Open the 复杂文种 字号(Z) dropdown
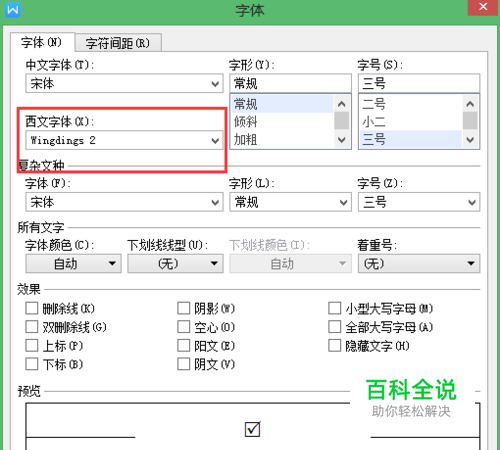Screen dimensions: 500x450 [419, 202]
